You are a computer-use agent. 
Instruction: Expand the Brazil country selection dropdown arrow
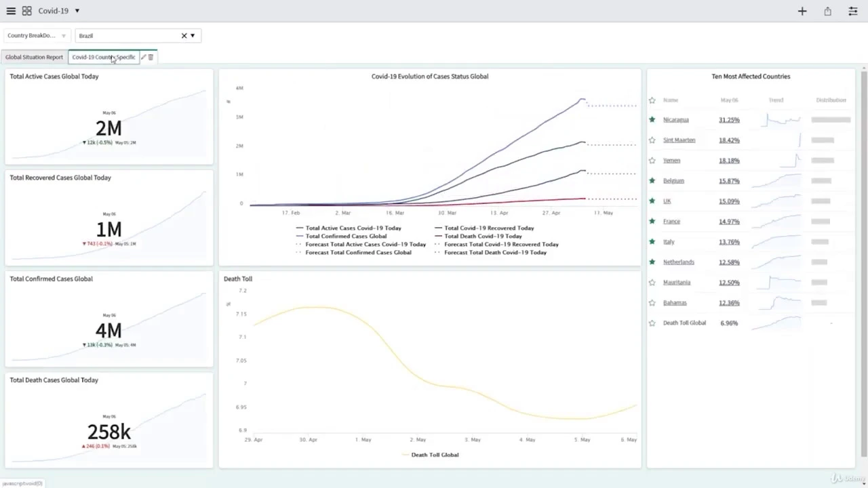point(193,35)
